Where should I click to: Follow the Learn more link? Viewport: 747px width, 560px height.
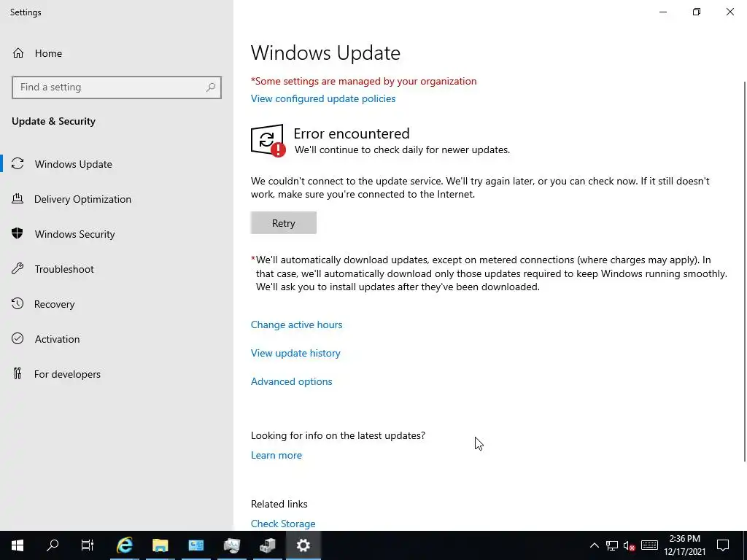coord(276,455)
